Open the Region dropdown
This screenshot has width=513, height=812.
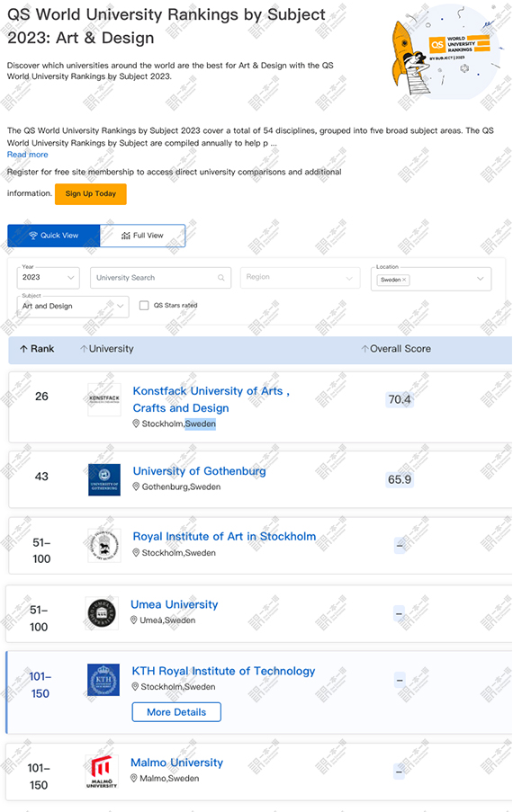300,278
